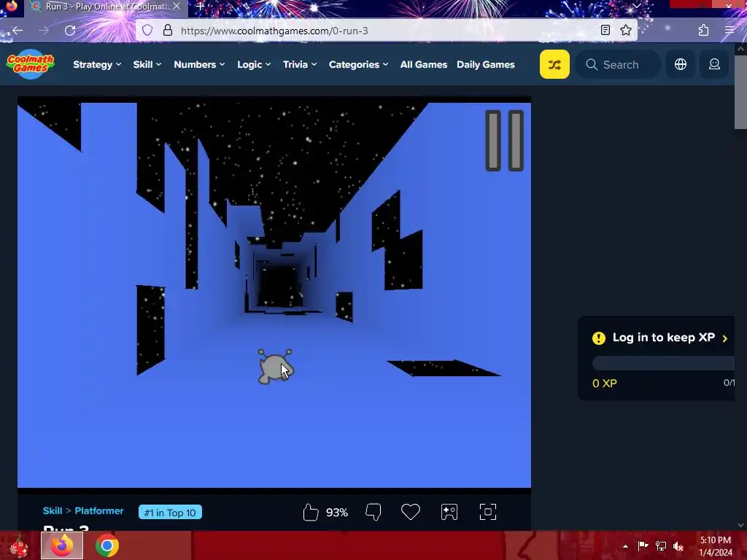Expand the Skill menu
This screenshot has width=747, height=560.
pyautogui.click(x=147, y=64)
